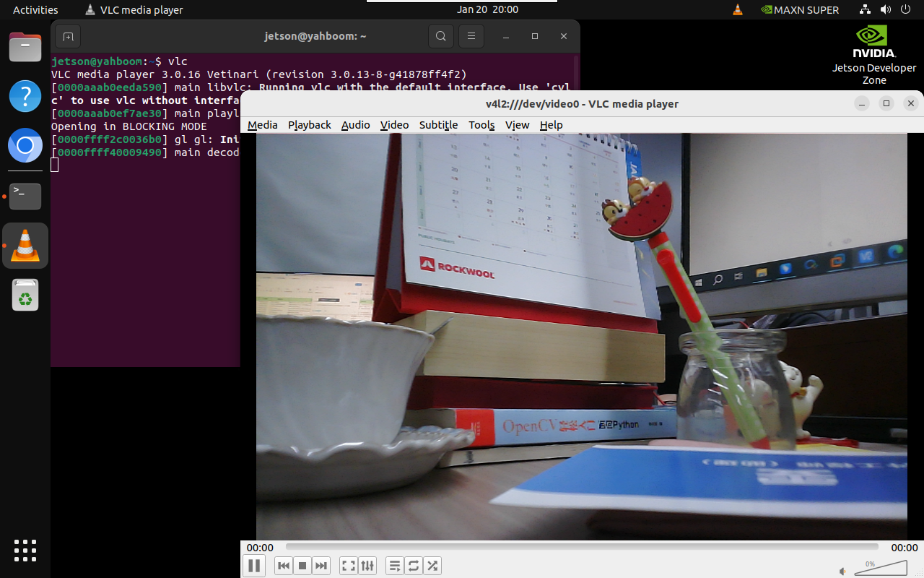The width and height of the screenshot is (924, 578).
Task: Open the VLC media player app menu in top bar
Action: point(134,10)
